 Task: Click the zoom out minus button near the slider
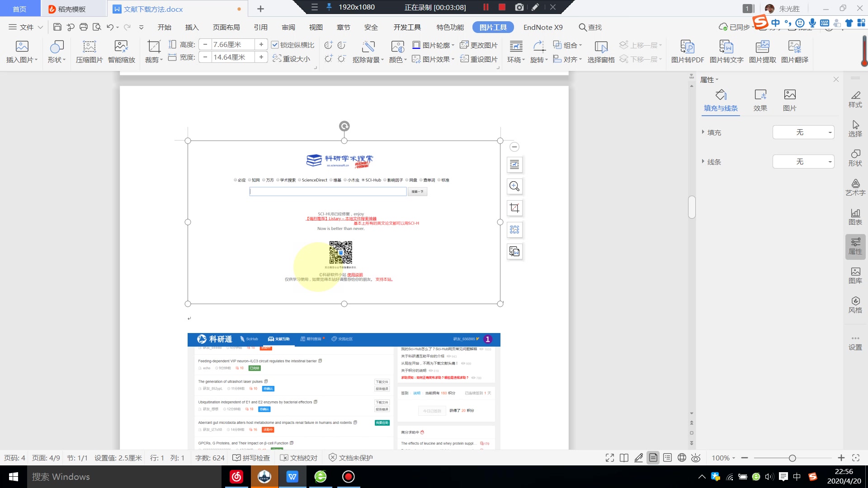(745, 458)
